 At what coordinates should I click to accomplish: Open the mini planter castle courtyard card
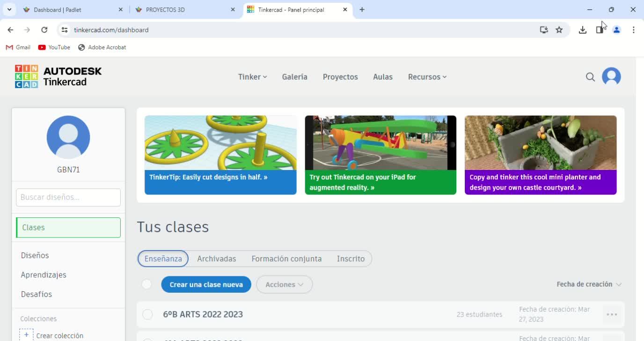(541, 155)
